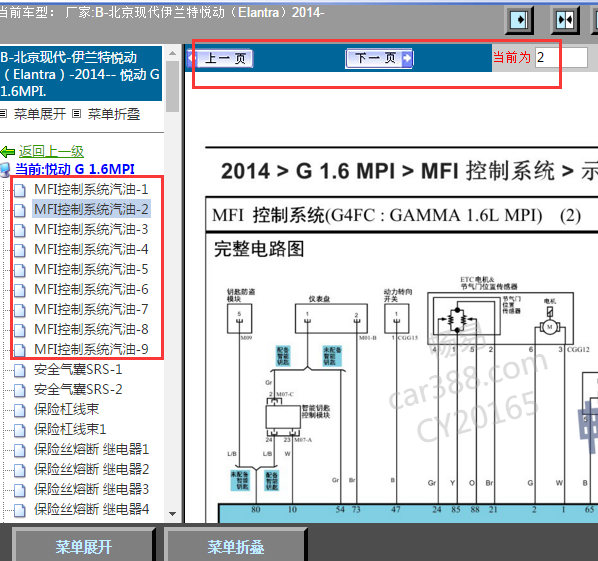Click document icon beside 保险杠线束
The height and width of the screenshot is (561, 598).
(x=20, y=410)
